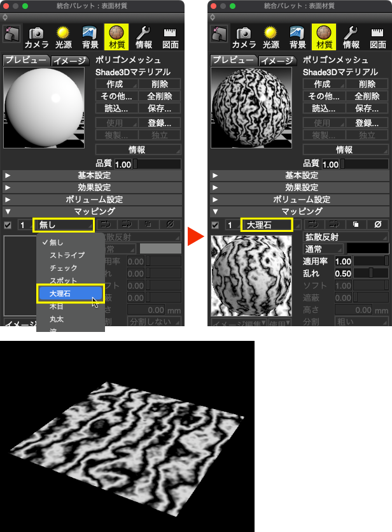Click 作成 button in the left palette
392x532 pixels.
pyautogui.click(x=116, y=84)
